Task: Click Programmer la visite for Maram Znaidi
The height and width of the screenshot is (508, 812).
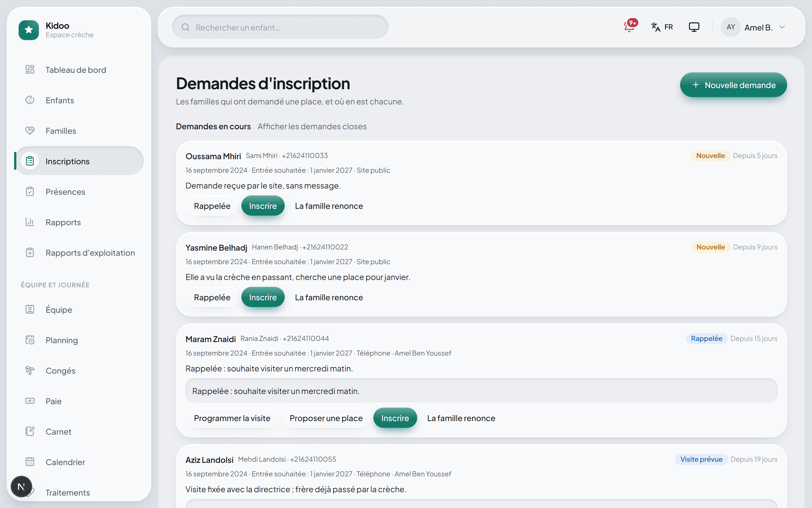Action: click(232, 418)
